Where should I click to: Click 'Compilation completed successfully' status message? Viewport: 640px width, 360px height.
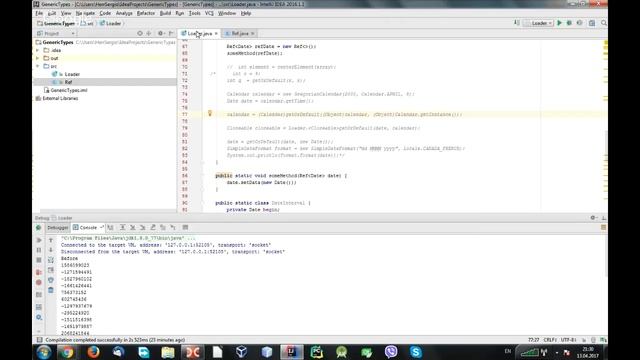(115, 340)
